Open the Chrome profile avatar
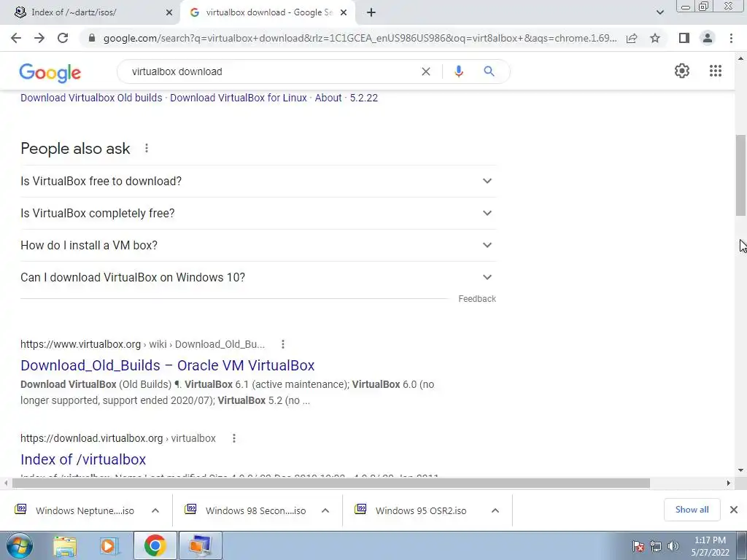 (x=708, y=38)
